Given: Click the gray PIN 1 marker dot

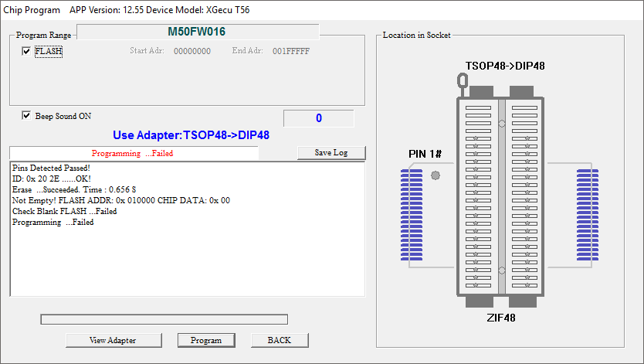Looking at the screenshot, I should (436, 176).
